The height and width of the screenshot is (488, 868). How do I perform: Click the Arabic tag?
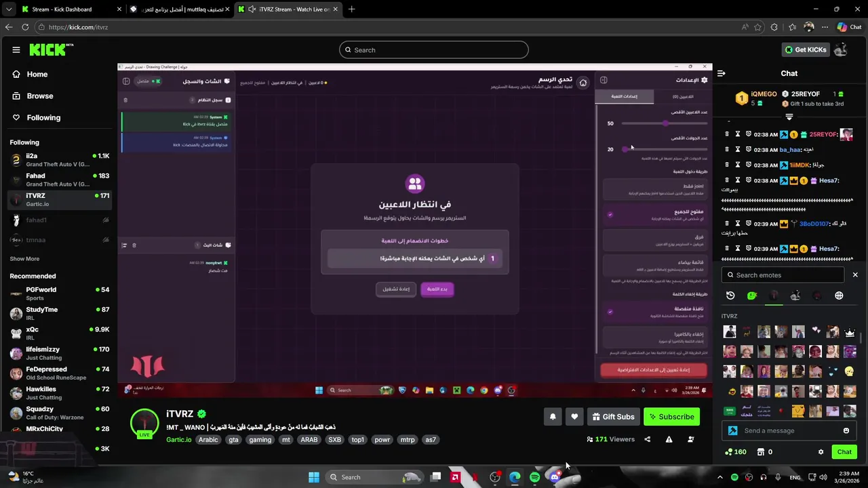coord(208,440)
